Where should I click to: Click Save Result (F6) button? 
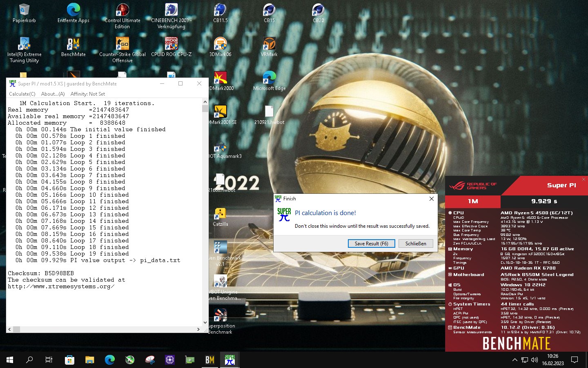(371, 244)
